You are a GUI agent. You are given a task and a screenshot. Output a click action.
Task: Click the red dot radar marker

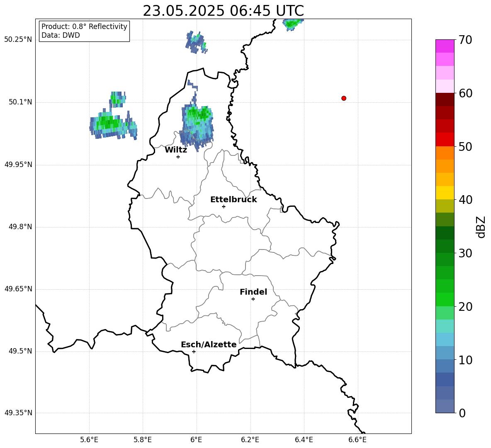[344, 98]
